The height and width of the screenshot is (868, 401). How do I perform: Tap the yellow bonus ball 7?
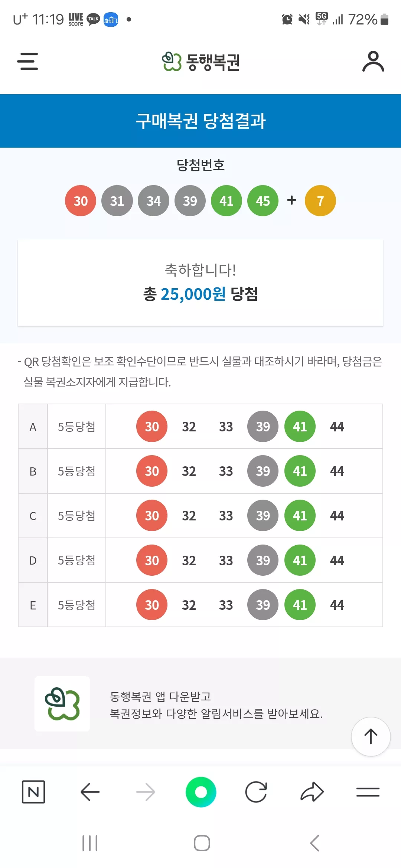click(320, 201)
